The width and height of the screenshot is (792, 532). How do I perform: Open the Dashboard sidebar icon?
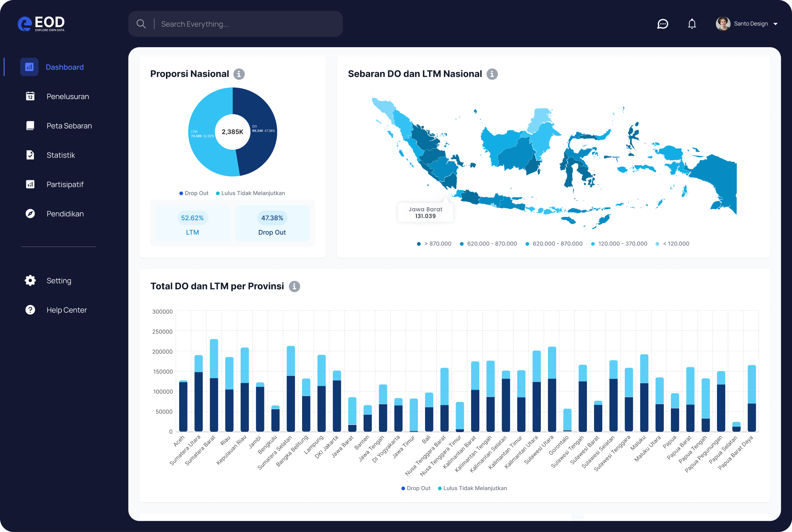point(29,67)
